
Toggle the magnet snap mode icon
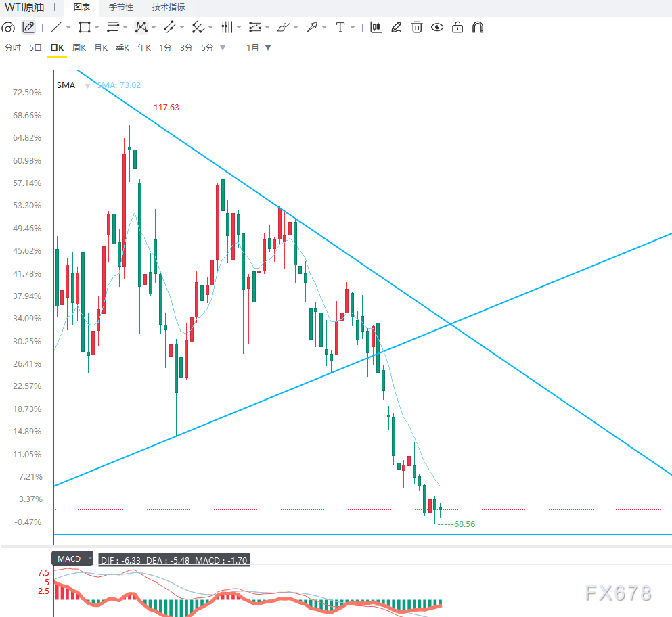(478, 28)
